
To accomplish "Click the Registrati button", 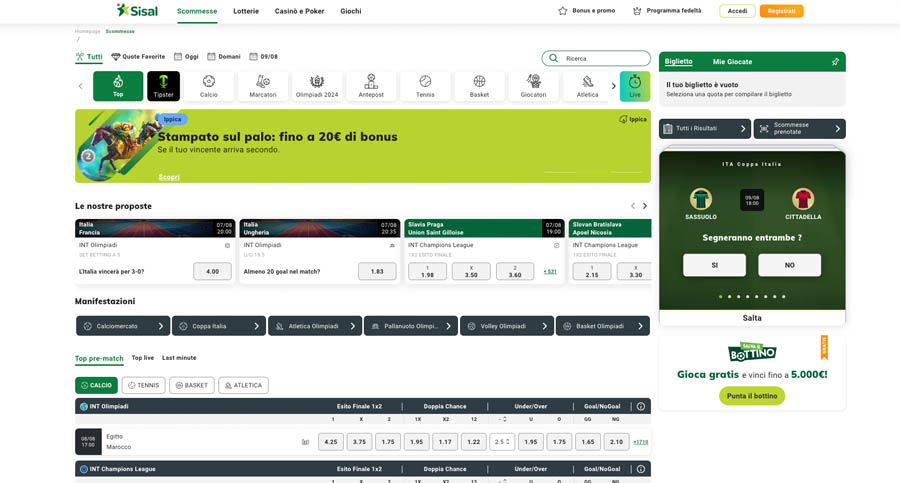I will (781, 11).
